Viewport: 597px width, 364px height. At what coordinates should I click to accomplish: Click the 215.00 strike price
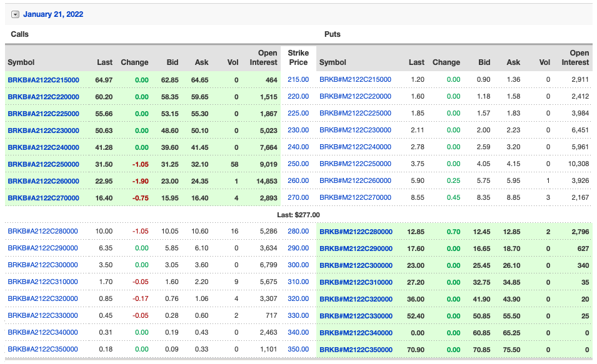pyautogui.click(x=298, y=80)
